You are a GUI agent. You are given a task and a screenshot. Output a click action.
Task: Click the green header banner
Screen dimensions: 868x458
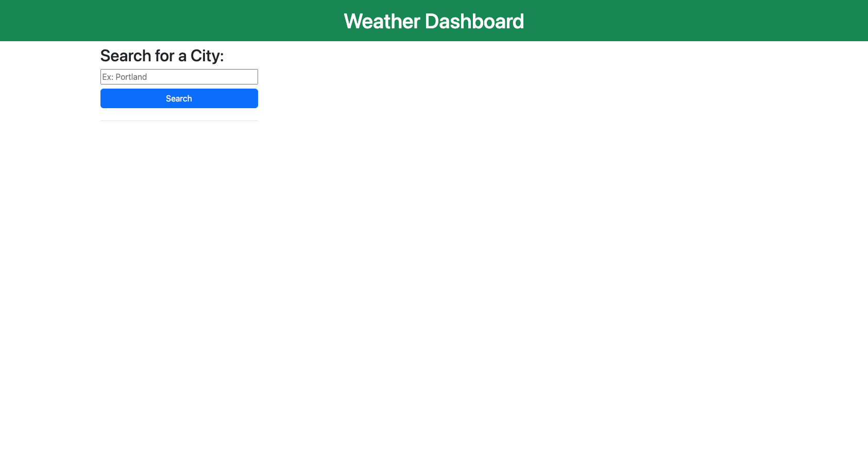[x=155, y=21]
